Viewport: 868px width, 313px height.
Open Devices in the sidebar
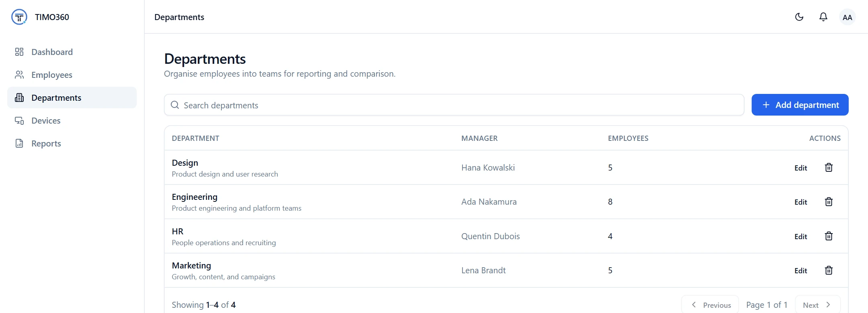(x=72, y=120)
